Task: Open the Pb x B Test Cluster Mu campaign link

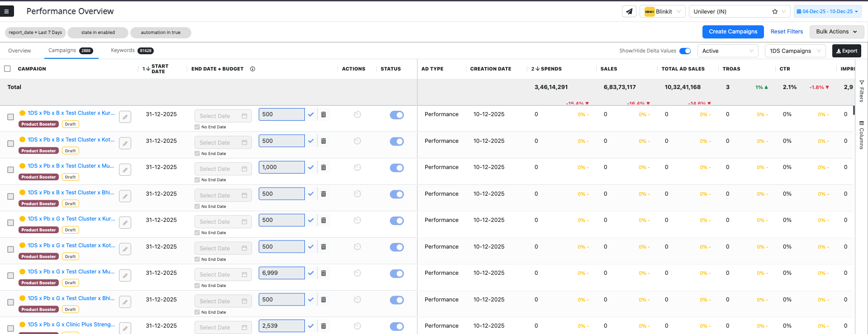Action: click(x=71, y=166)
